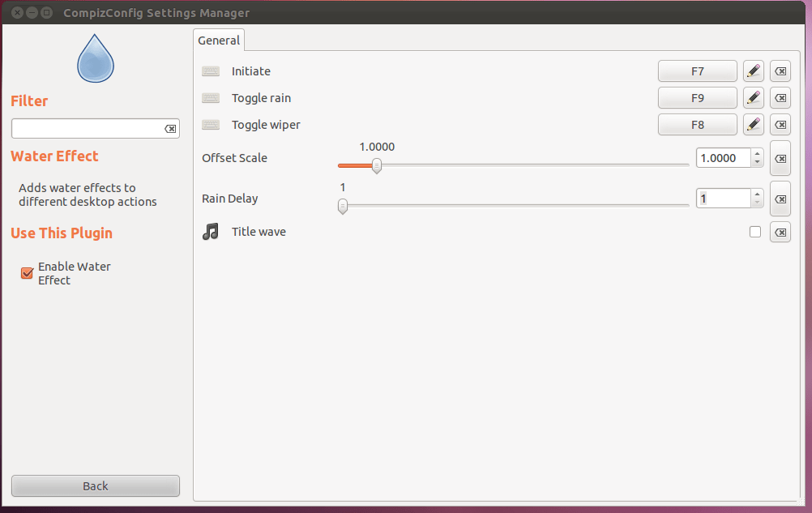Click the water drop plugin icon
The image size is (812, 513).
coord(96,58)
